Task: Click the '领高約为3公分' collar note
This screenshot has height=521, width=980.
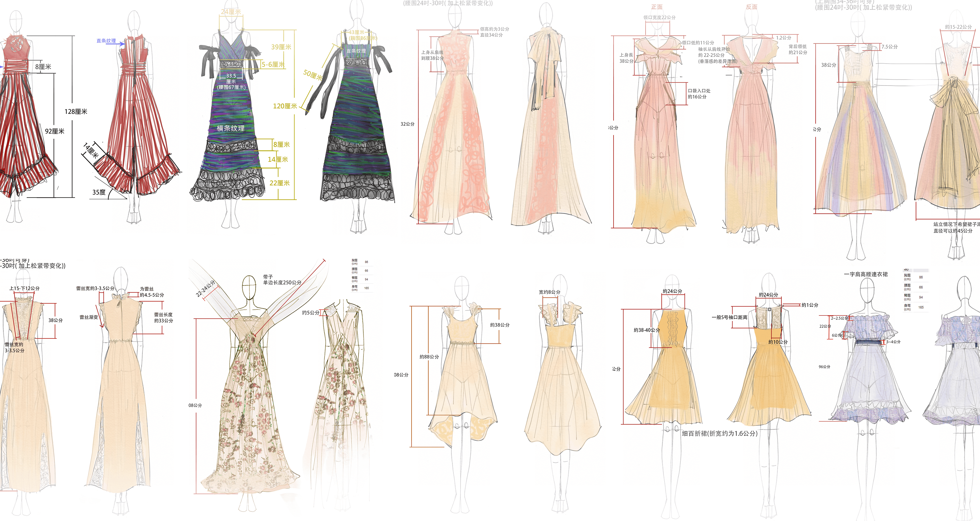Action: pyautogui.click(x=494, y=29)
